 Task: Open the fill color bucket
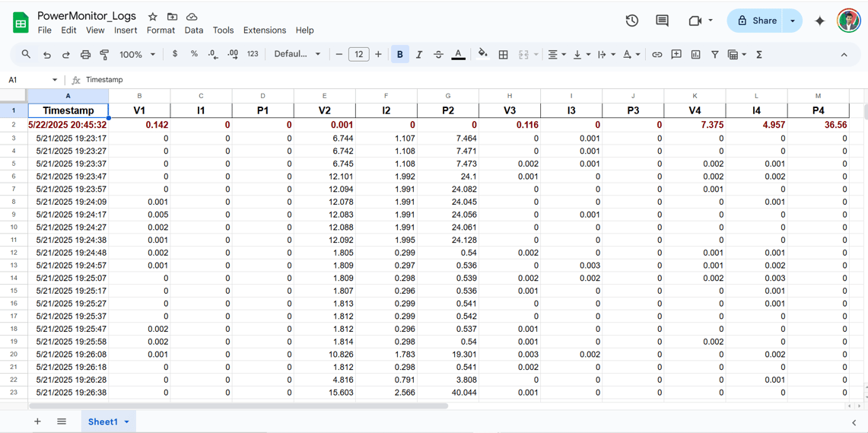[x=483, y=54]
